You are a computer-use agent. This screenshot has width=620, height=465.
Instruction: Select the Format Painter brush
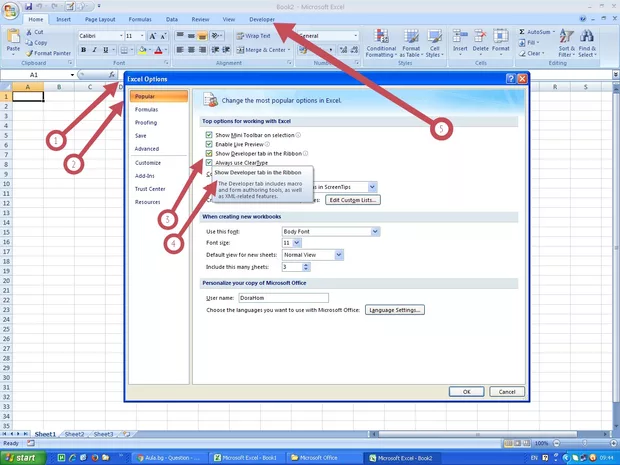(29, 53)
